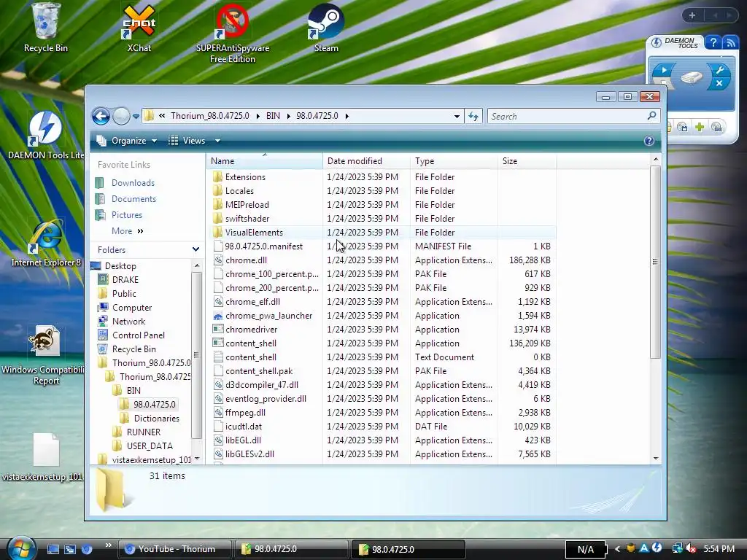
Task: Open the Views menu
Action: 189,141
